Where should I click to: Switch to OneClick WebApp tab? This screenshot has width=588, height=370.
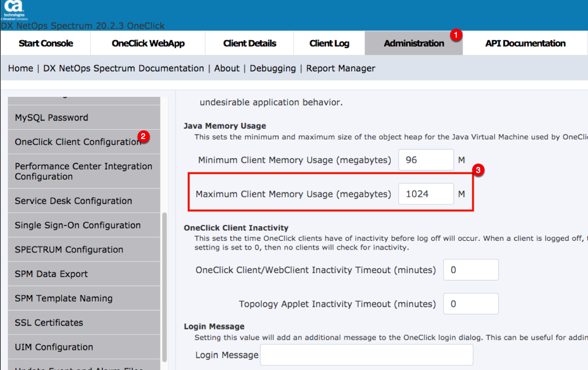148,44
